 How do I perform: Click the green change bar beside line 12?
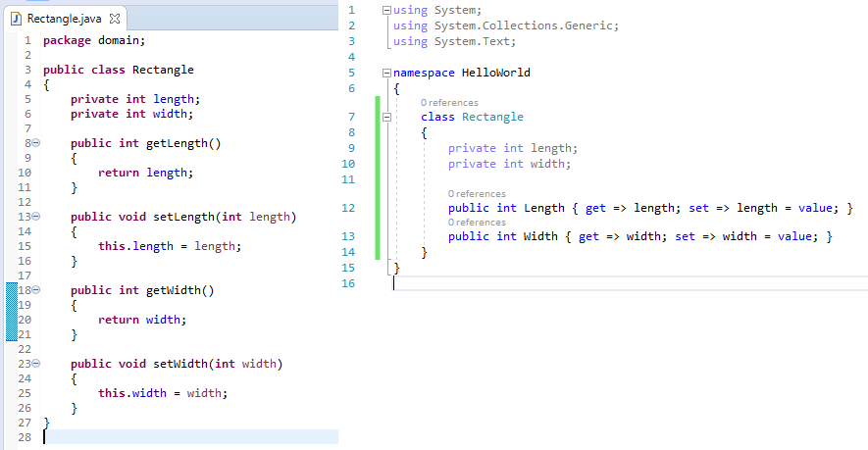coord(377,208)
